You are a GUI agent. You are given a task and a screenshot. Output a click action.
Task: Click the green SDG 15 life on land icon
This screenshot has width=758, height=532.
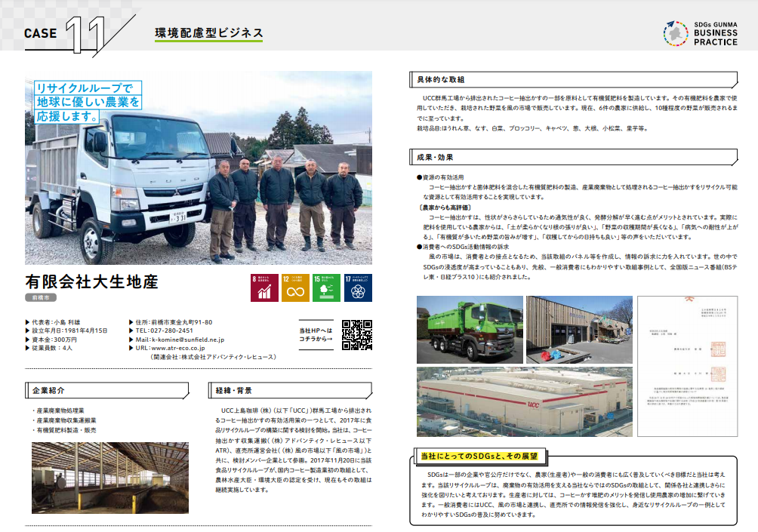[x=325, y=288]
